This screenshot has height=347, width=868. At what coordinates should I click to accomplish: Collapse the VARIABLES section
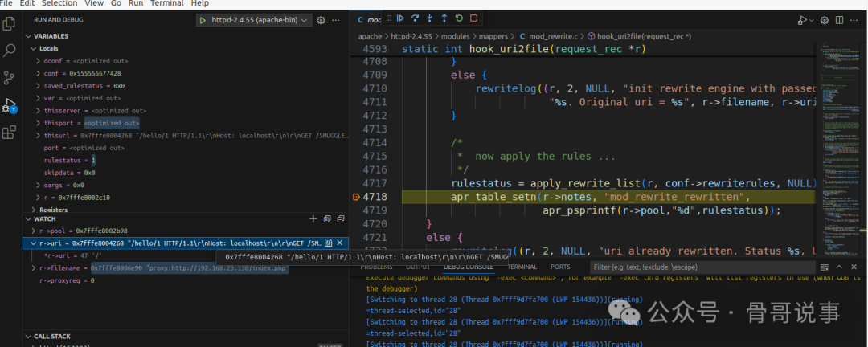29,36
